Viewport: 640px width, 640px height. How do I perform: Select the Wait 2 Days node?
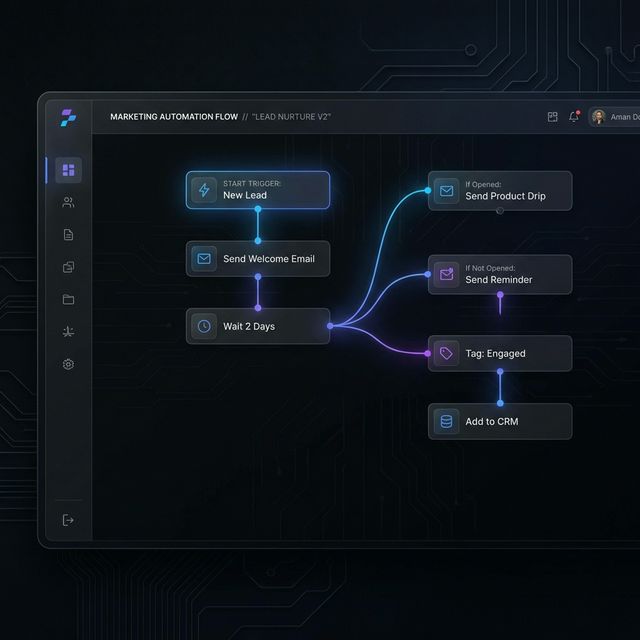[x=257, y=326]
